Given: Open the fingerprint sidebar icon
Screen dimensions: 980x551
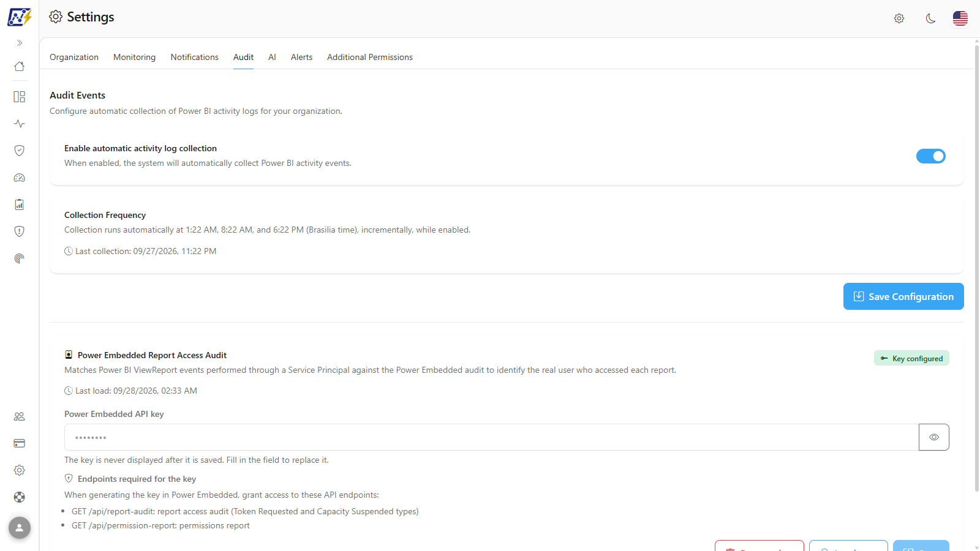Looking at the screenshot, I should [x=20, y=258].
